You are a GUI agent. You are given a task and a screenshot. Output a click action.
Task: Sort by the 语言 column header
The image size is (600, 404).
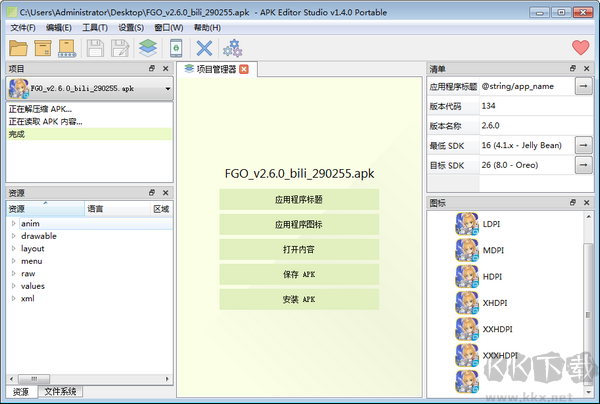click(117, 209)
